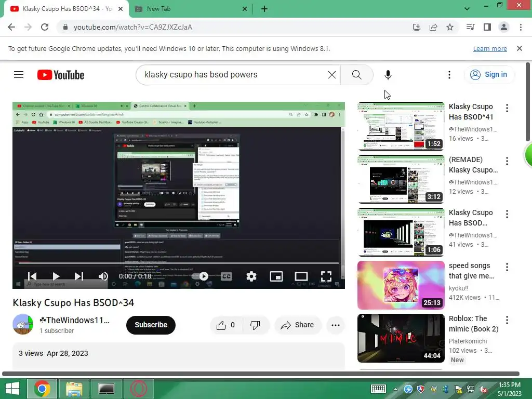Open options for 41-views Klasky Csupo video

pyautogui.click(x=507, y=214)
